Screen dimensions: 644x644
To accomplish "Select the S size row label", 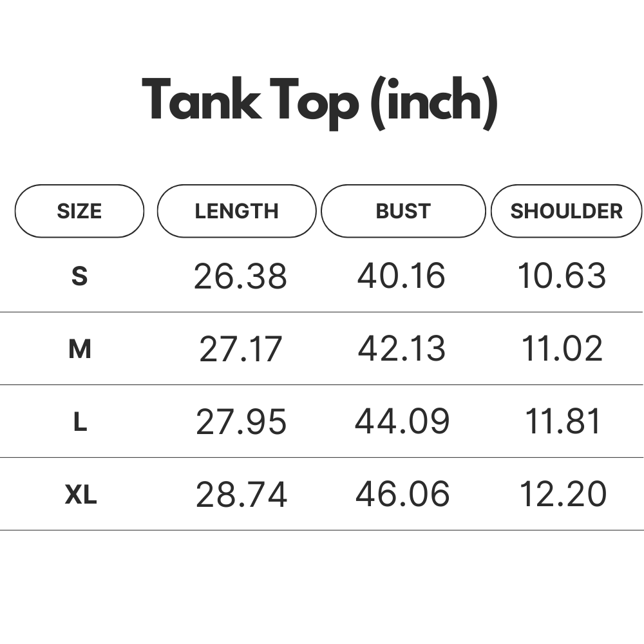I will point(80,276).
